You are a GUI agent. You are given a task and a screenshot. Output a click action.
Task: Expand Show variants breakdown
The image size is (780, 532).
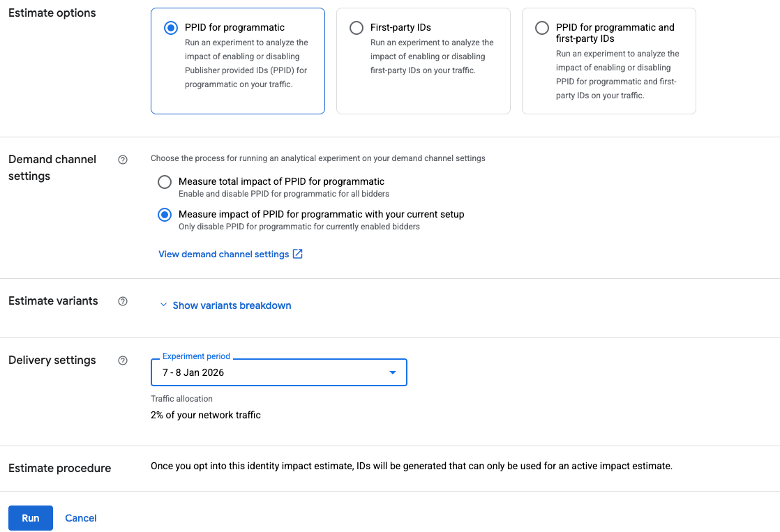pyautogui.click(x=232, y=305)
